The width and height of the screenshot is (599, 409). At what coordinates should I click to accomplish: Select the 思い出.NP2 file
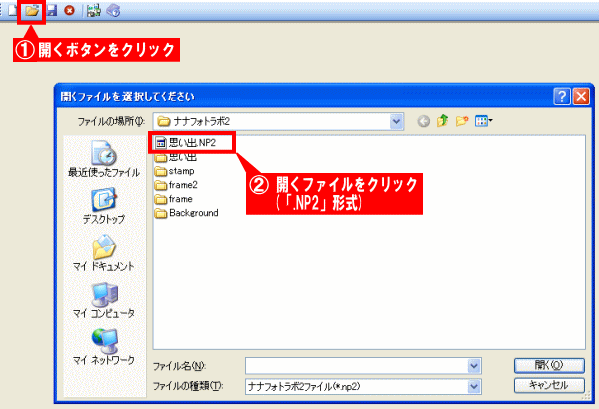(186, 143)
